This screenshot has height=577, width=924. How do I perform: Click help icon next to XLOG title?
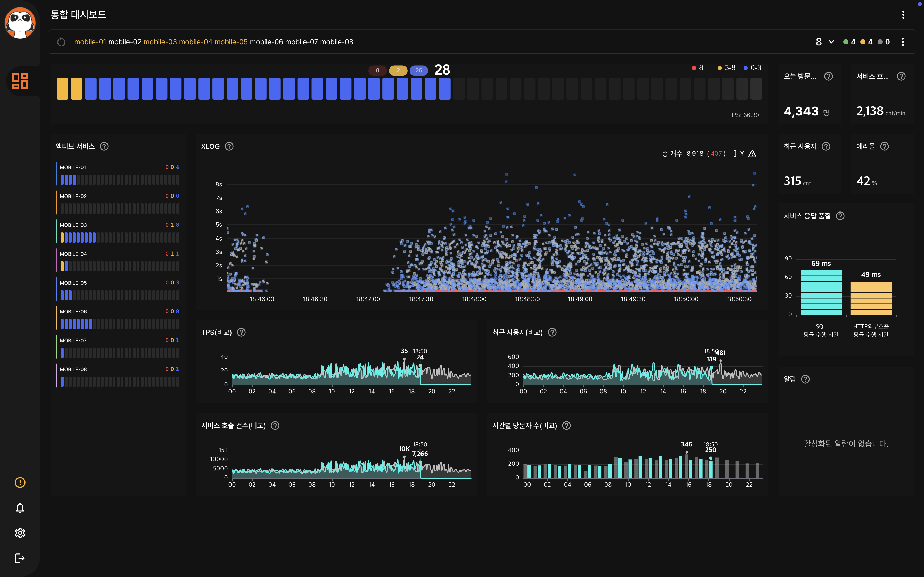click(x=229, y=147)
